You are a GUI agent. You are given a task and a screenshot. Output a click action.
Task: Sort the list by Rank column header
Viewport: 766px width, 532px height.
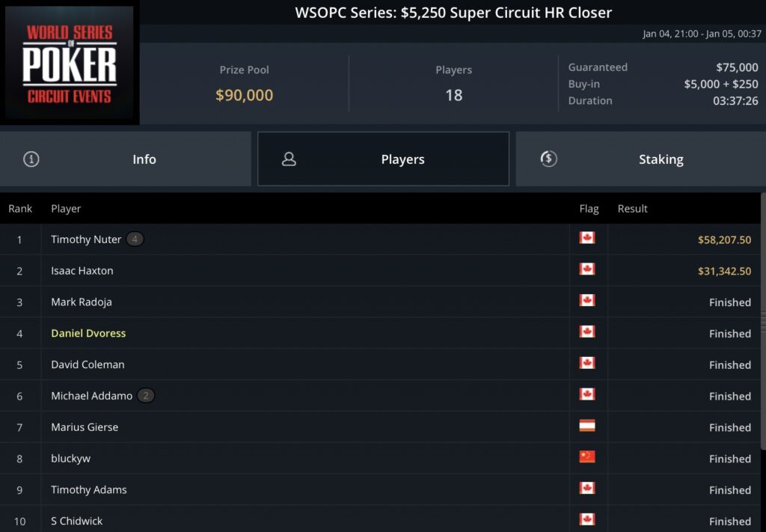pyautogui.click(x=20, y=209)
